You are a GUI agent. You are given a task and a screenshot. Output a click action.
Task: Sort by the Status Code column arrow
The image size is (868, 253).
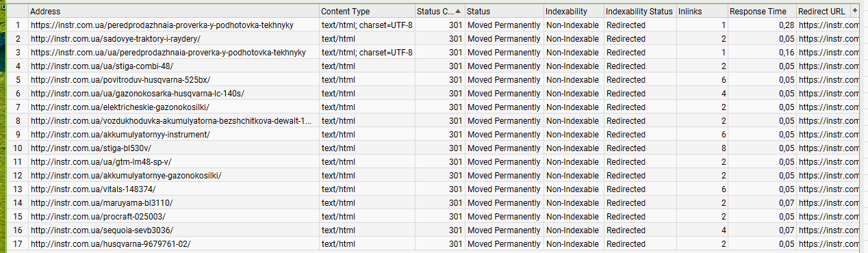458,11
